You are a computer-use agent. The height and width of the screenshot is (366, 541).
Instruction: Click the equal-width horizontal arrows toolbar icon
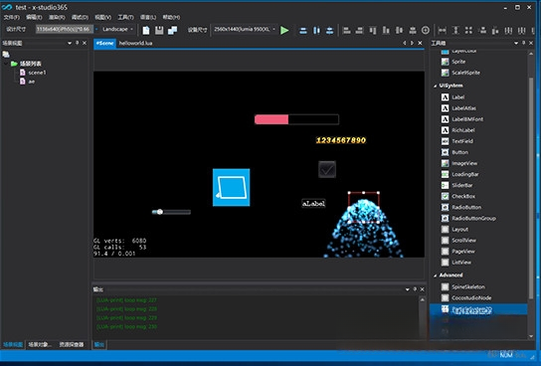(442, 30)
